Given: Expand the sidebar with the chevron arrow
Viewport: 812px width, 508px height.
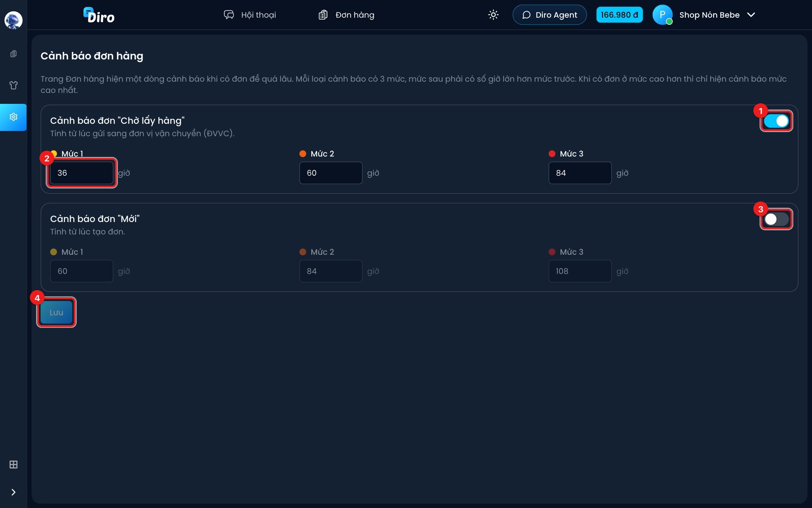Looking at the screenshot, I should (14, 492).
